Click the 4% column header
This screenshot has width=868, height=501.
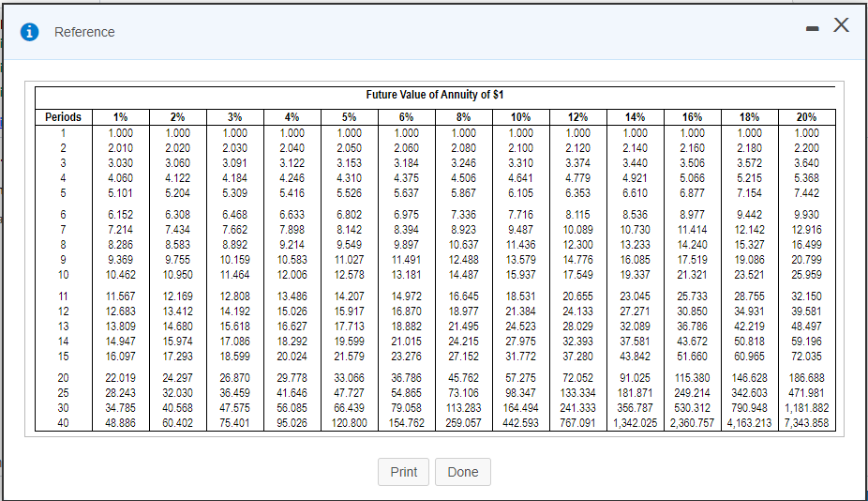point(292,117)
